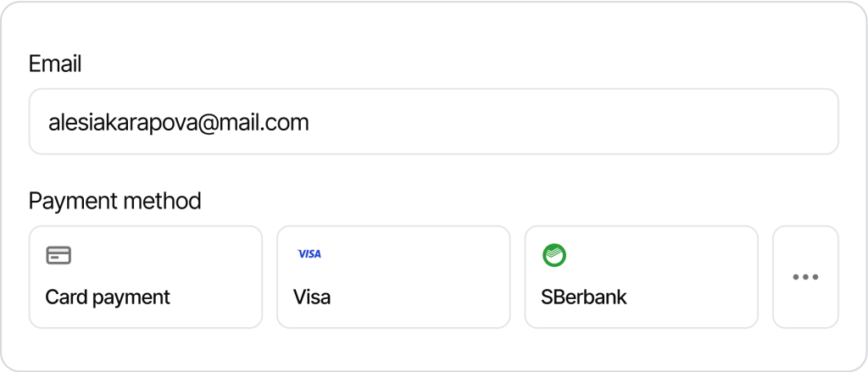Choose Visa as the payment method

pos(393,276)
